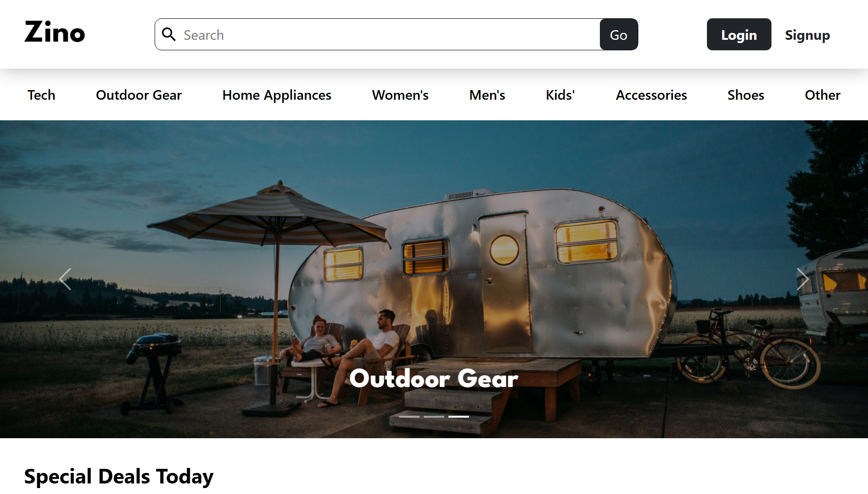Open Outdoor Gear in navigation bar

139,95
